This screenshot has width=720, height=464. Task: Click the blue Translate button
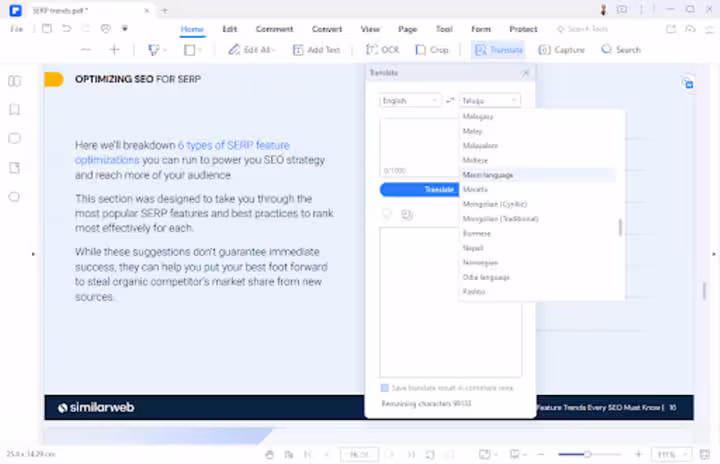(419, 189)
